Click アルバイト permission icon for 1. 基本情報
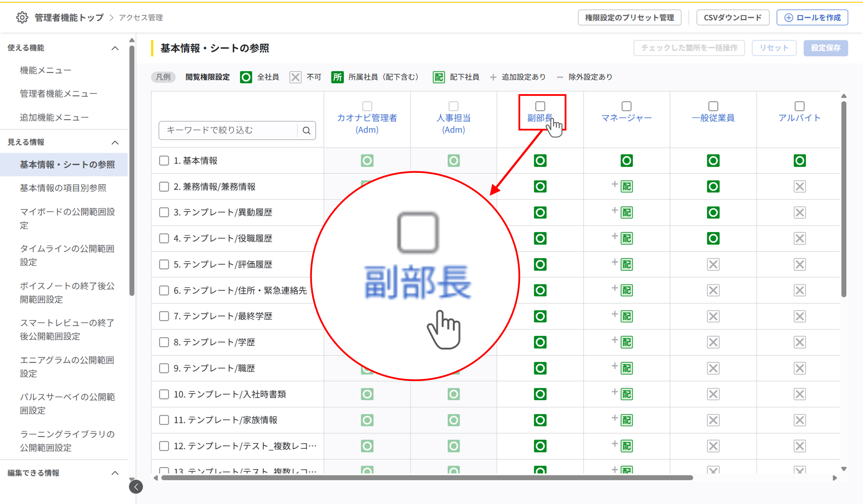Screen dimensions: 863x504 point(800,161)
